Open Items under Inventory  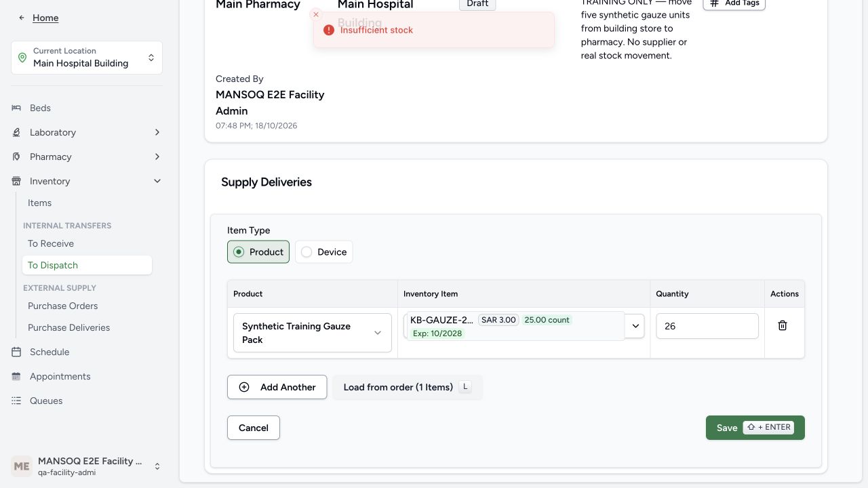(39, 203)
